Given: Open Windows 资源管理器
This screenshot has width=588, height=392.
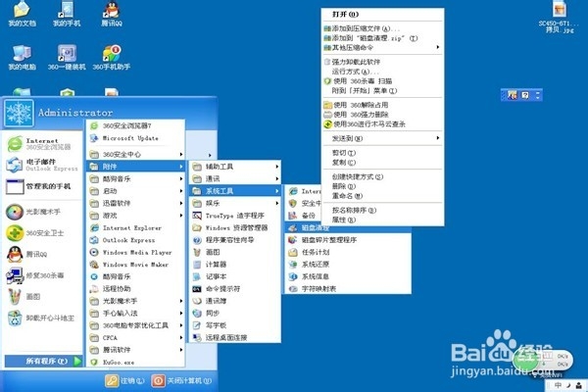Looking at the screenshot, I should tap(235, 228).
